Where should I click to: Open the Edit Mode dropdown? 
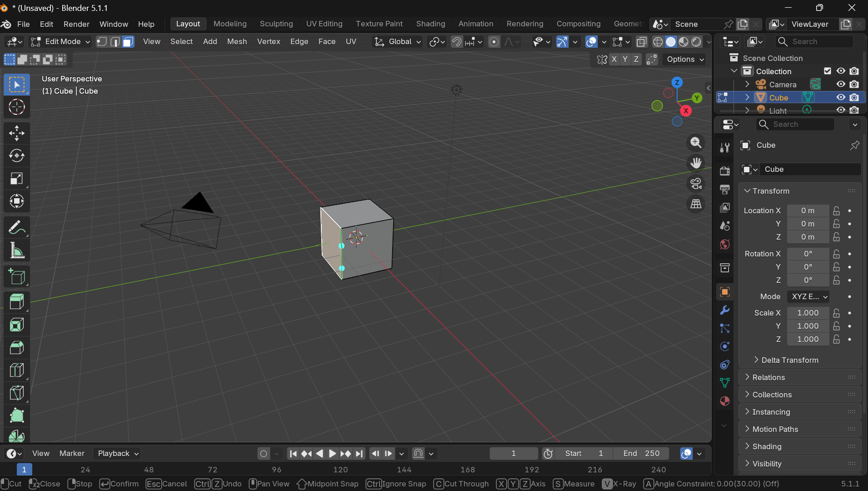click(60, 42)
